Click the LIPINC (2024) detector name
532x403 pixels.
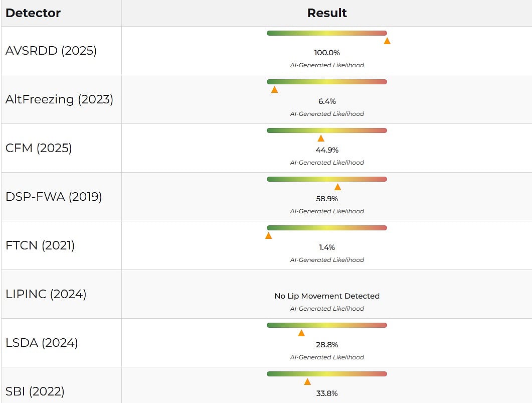(x=46, y=294)
